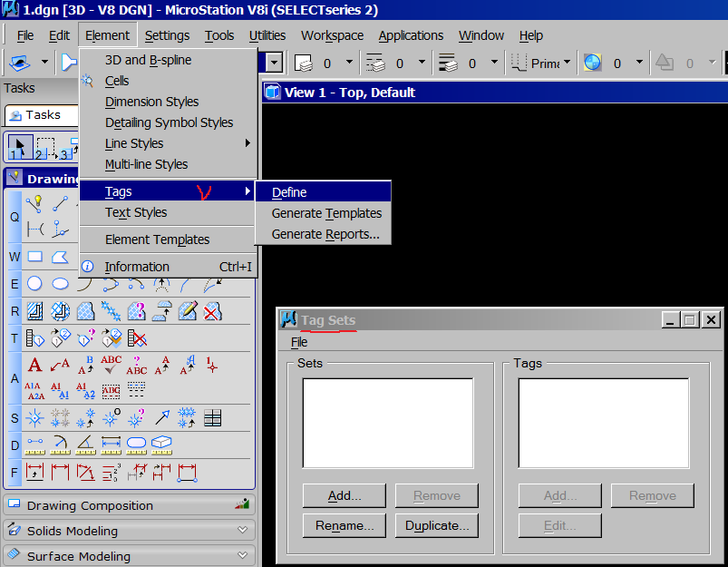728x567 pixels.
Task: Open the line style dropdown arrow
Action: coord(422,62)
